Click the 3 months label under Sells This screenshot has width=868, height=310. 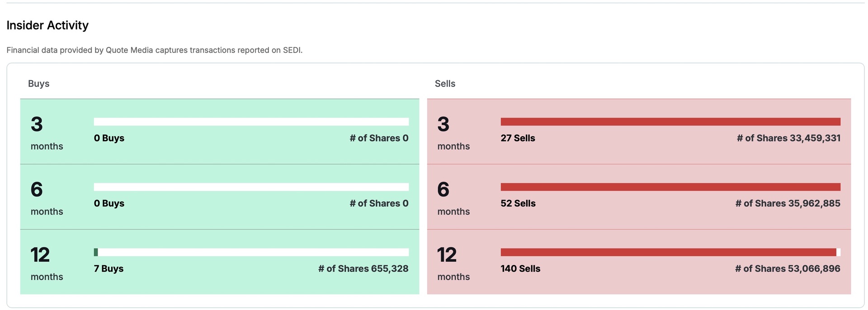coord(453,133)
